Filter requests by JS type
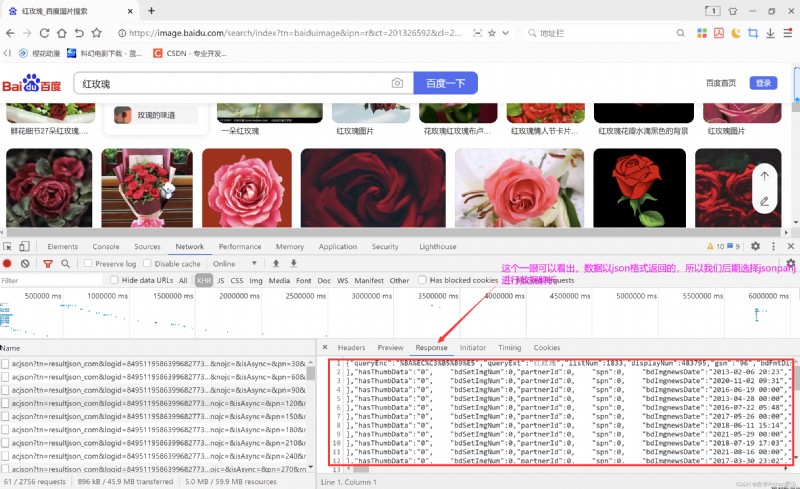Viewport: 800px width, 489px height. pos(220,280)
